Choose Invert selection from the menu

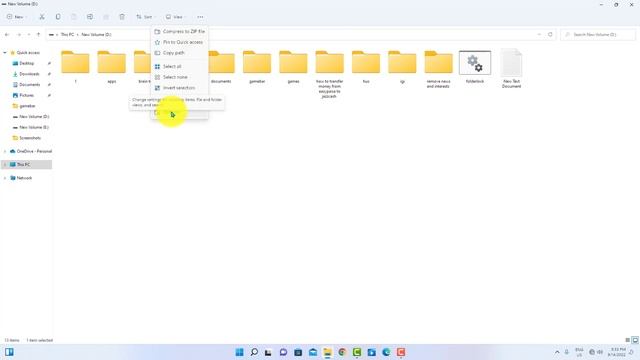(x=180, y=88)
